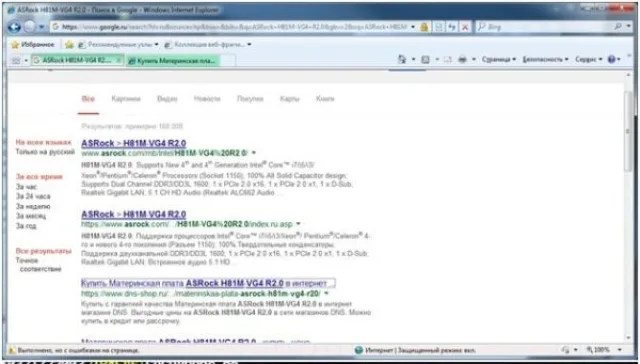This screenshot has width=640, height=364.
Task: Filter results to За неделю
Action: (x=33, y=206)
